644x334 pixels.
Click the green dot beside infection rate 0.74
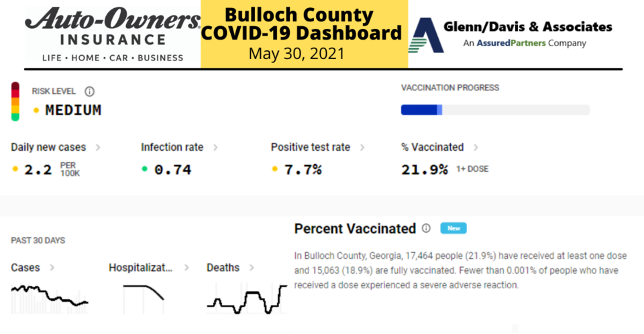(145, 169)
